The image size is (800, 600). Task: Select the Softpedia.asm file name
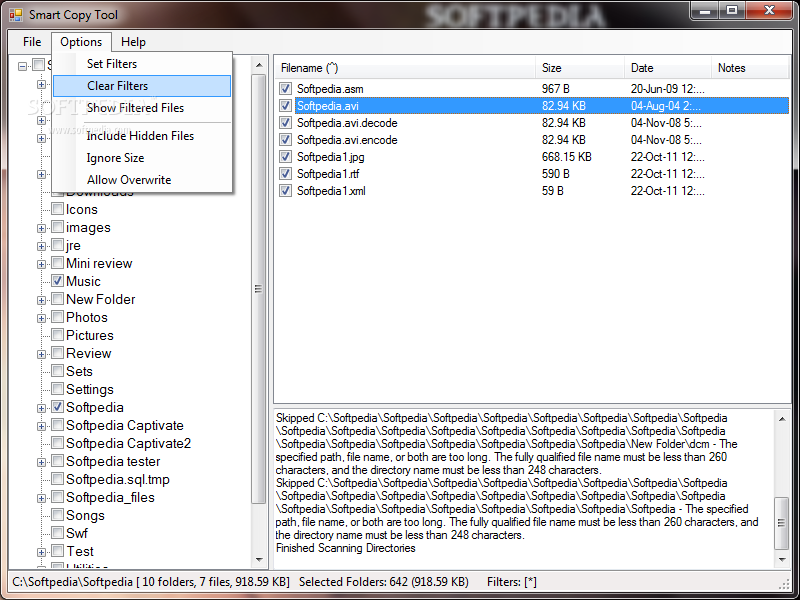pos(330,89)
